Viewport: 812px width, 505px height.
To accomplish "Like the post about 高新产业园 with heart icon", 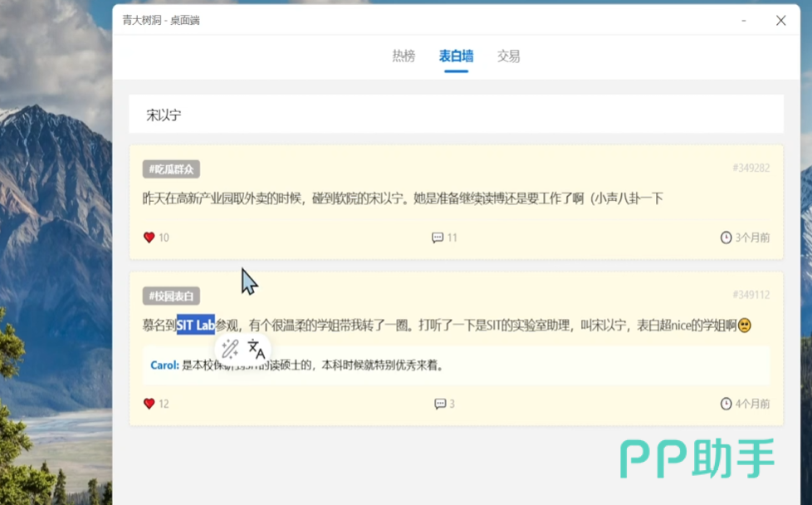I will [x=149, y=238].
